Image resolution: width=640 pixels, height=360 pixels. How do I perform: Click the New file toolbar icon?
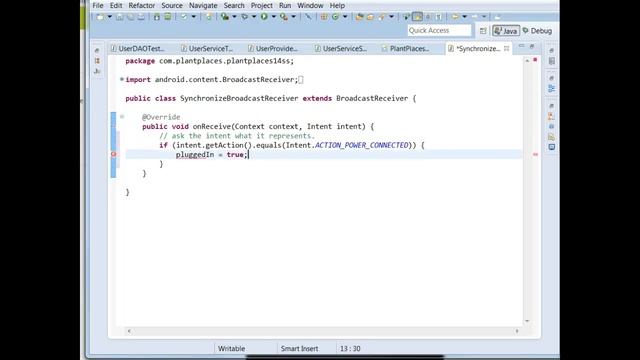100,17
